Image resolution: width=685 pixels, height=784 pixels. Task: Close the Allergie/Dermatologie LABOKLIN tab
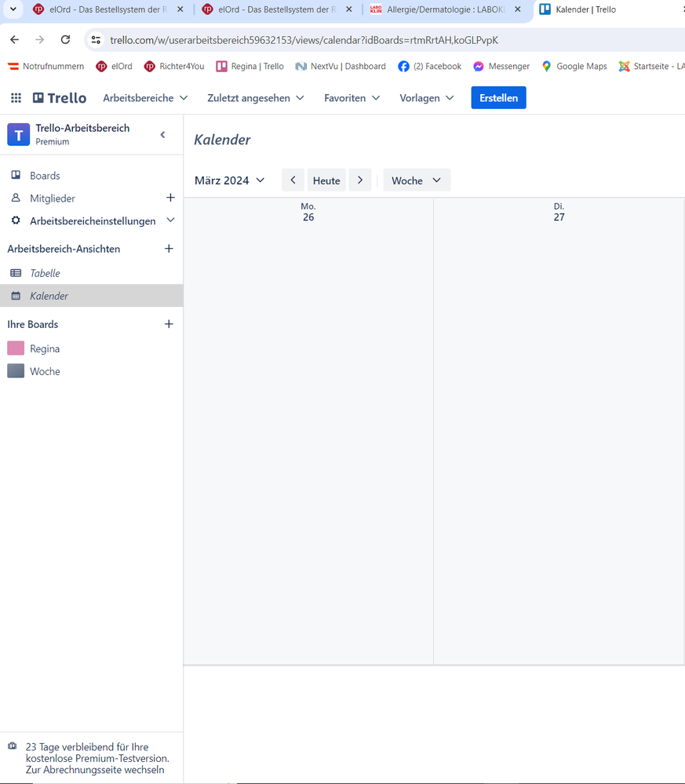tap(518, 9)
